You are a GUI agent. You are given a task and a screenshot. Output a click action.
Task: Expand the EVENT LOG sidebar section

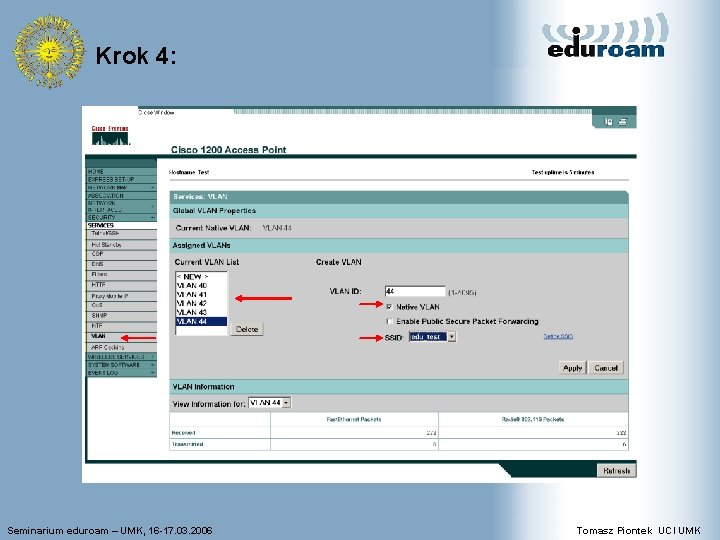coord(121,373)
